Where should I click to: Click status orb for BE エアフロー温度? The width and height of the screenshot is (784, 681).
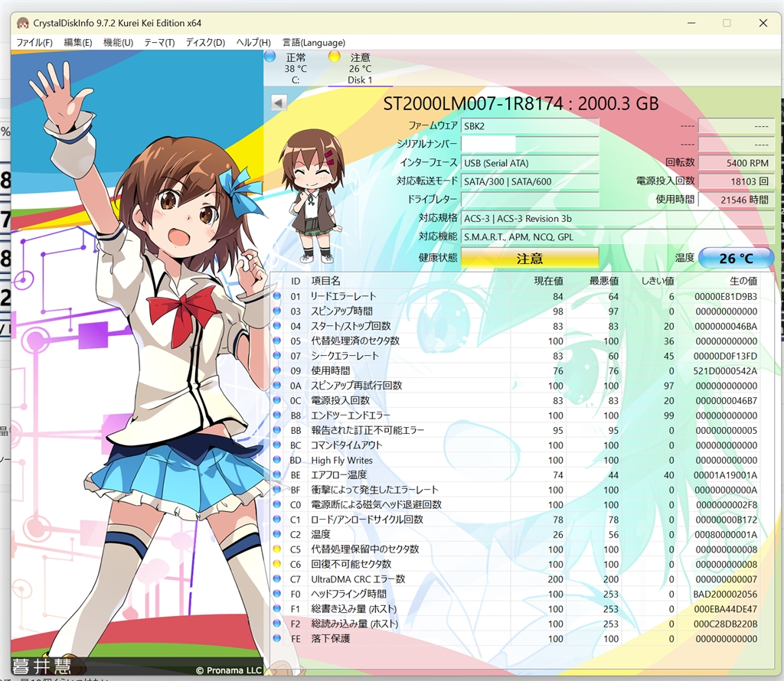coord(277,474)
